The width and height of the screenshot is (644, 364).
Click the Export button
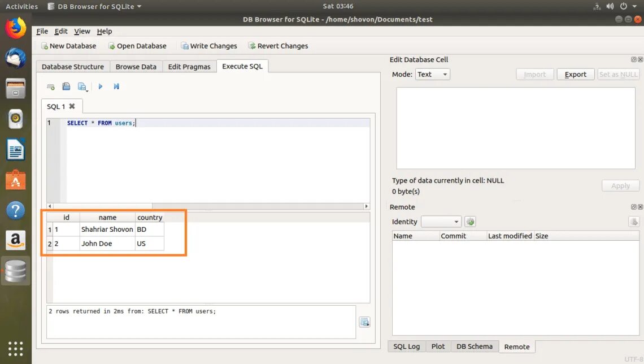pyautogui.click(x=576, y=75)
